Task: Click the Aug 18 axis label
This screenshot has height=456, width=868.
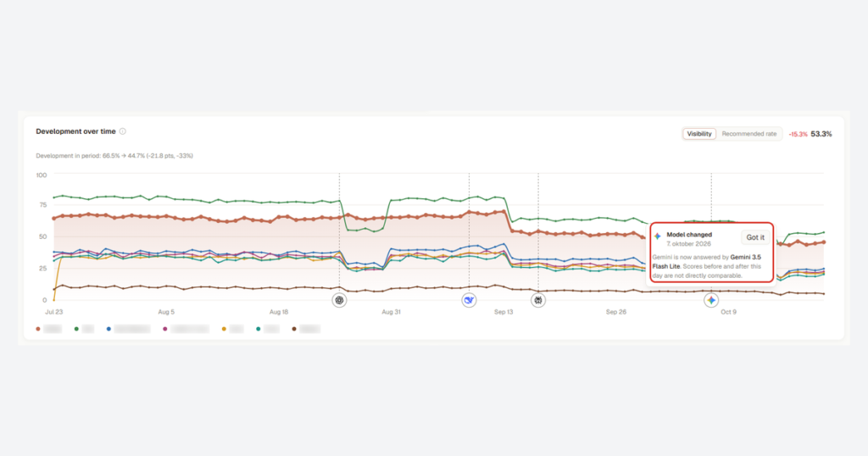Action: click(278, 312)
